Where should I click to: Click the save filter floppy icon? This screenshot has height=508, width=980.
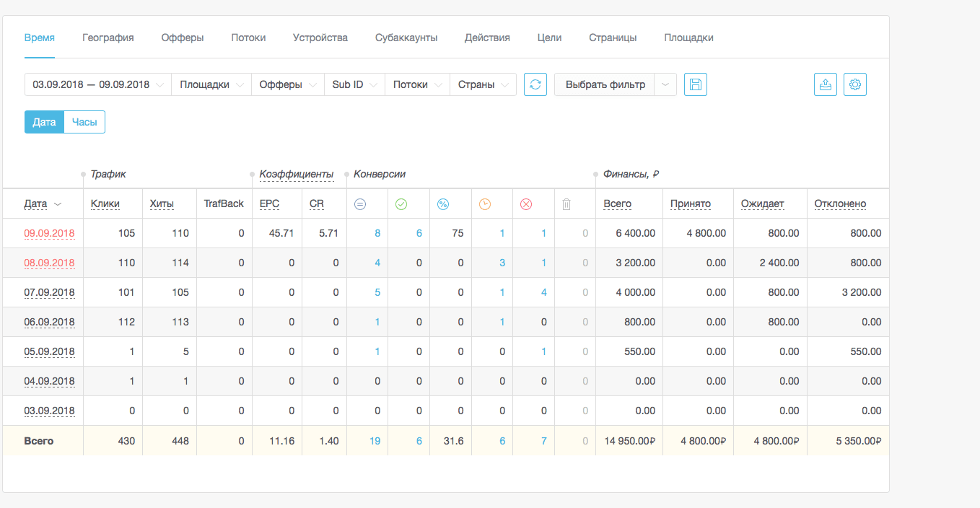coord(696,84)
